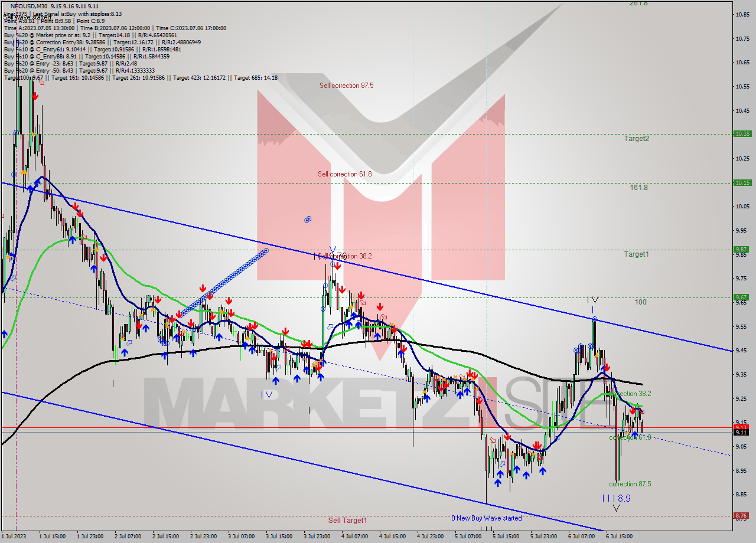Viewport: 756px width, 543px height.
Task: Click the 10.15 price tag on axis
Action: click(742, 183)
